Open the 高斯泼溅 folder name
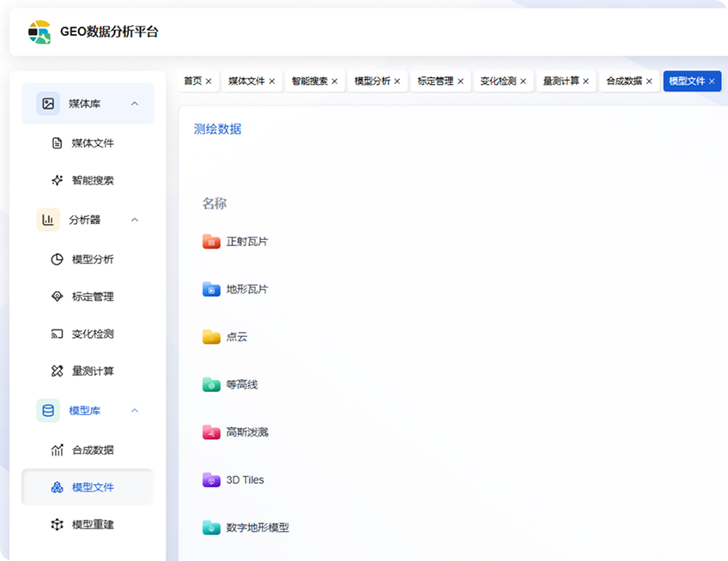This screenshot has width=728, height=561. 247,432
